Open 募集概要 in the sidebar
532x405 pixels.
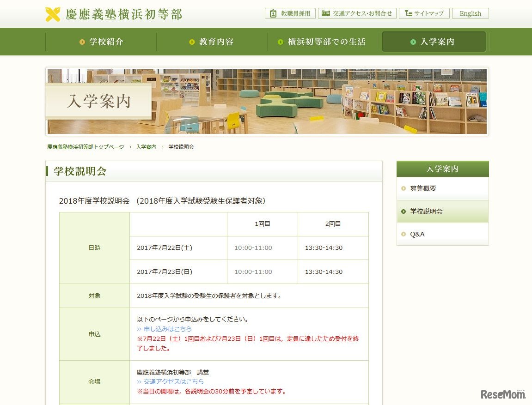pos(442,188)
